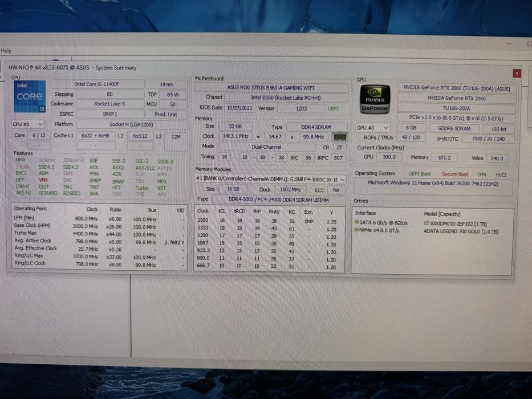The image size is (532, 399).
Task: Click the Prod. Unit field
Action: pyautogui.click(x=166, y=115)
